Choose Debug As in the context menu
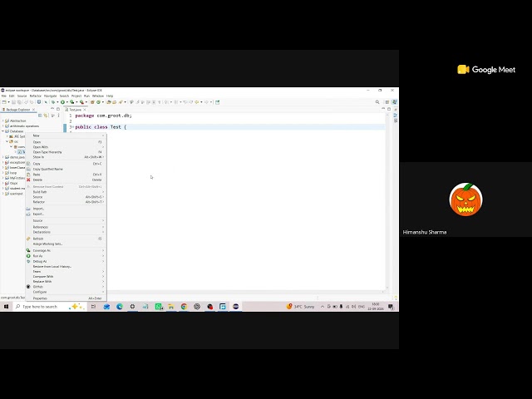Viewport: 532px width, 399px height. tap(66, 262)
